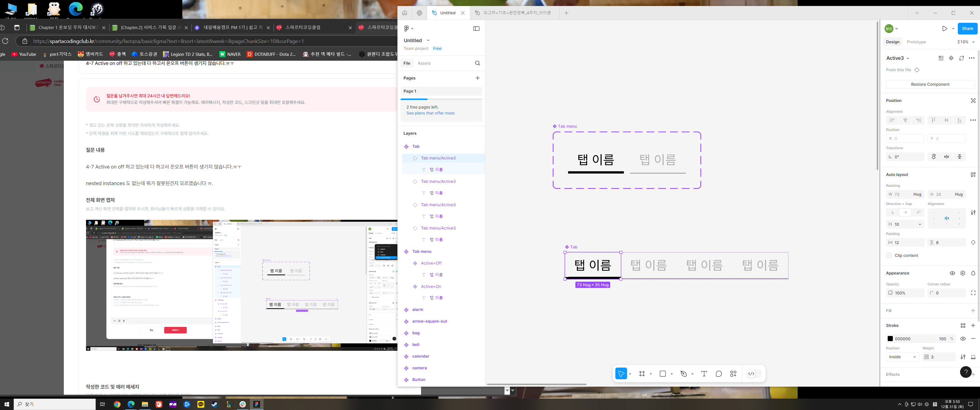Select Active=Off layer in Layers
980x410 pixels.
click(x=431, y=263)
